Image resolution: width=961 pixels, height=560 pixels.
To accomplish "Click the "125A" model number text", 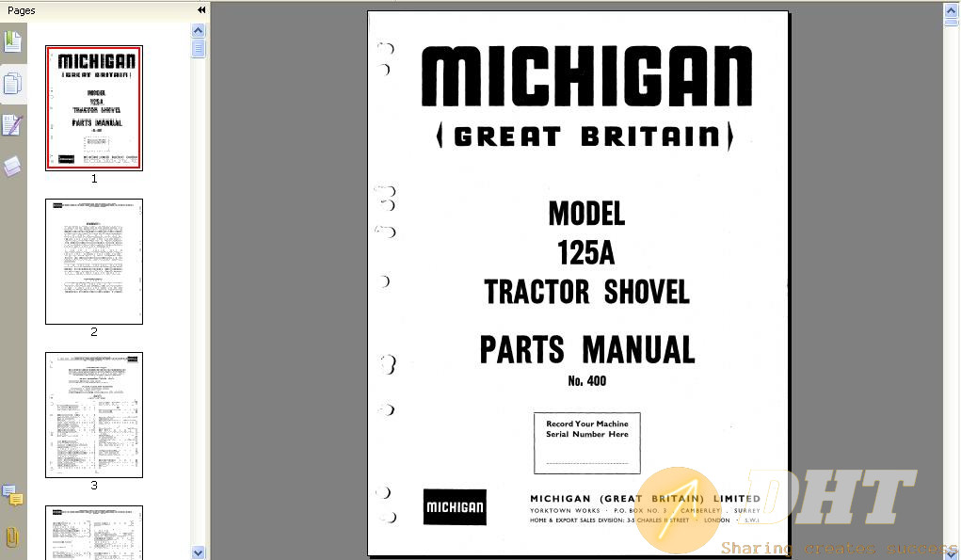I will click(x=585, y=253).
